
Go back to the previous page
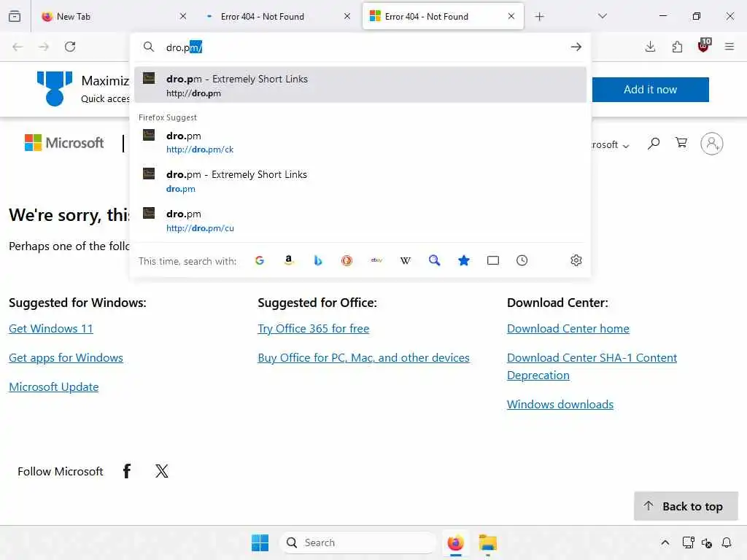coord(18,47)
